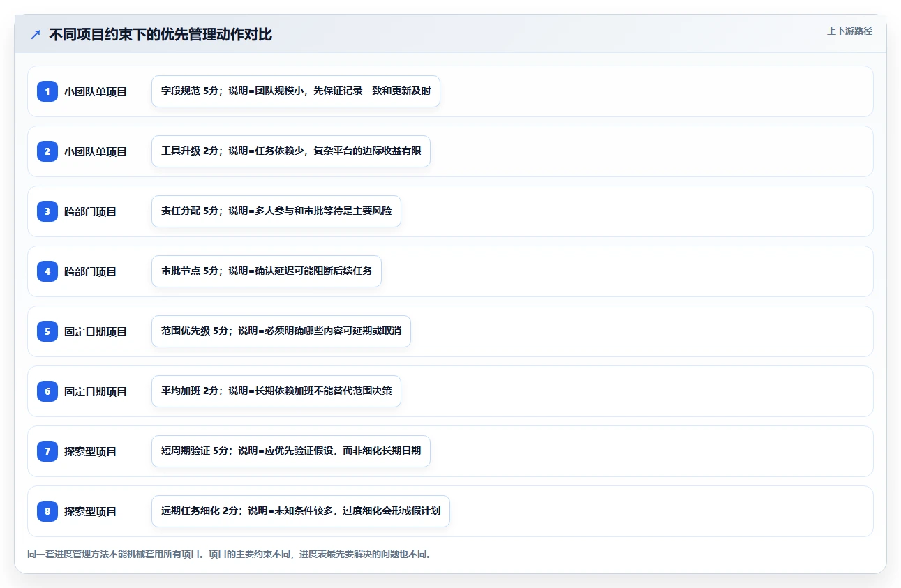Screen dimensions: 901x588
Task: Select the 远期任务细化 2分 description chip
Action: click(301, 511)
